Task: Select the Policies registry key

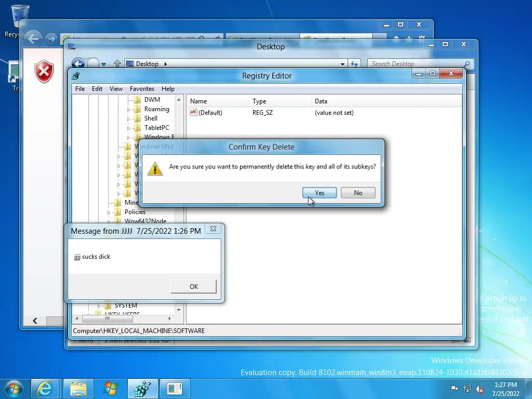Action: [x=135, y=212]
